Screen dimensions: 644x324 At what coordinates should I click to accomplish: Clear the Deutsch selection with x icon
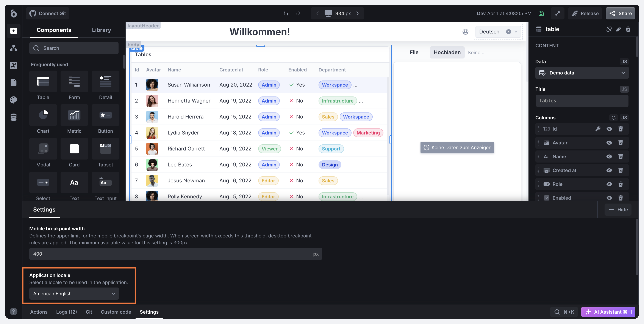coord(508,32)
